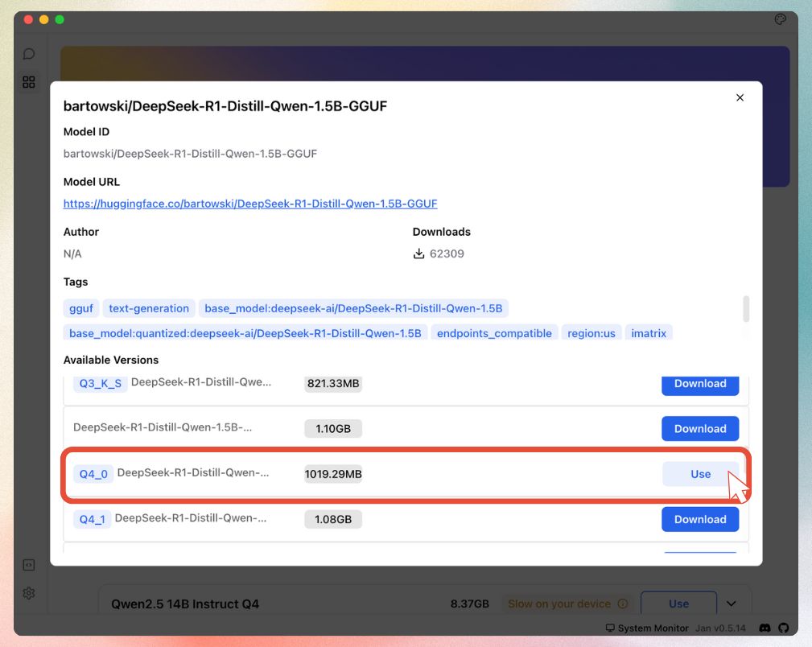Open the GitHub icon in status bar
Image resolution: width=812 pixels, height=647 pixels.
click(x=782, y=628)
